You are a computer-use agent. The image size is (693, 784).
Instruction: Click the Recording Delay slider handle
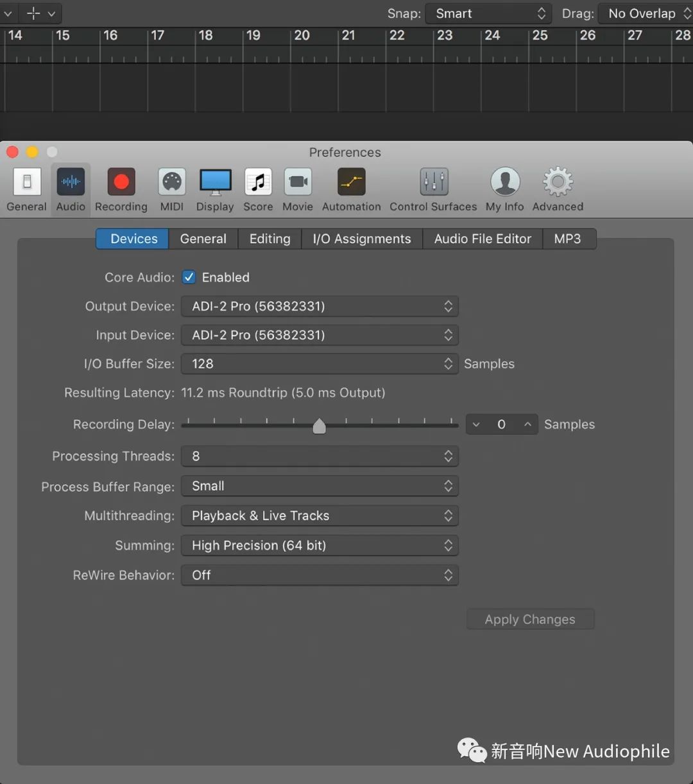pyautogui.click(x=319, y=426)
